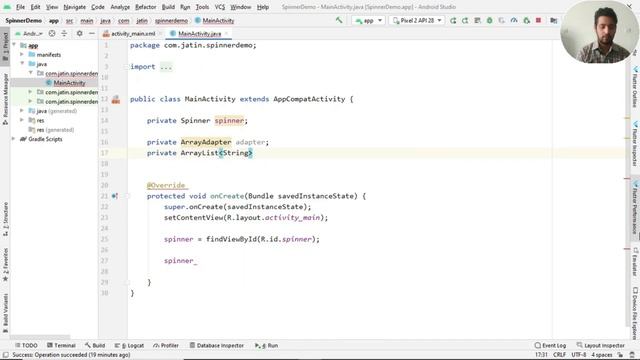Toggle the Emulator side tab
The image size is (640, 360).
pos(635,261)
